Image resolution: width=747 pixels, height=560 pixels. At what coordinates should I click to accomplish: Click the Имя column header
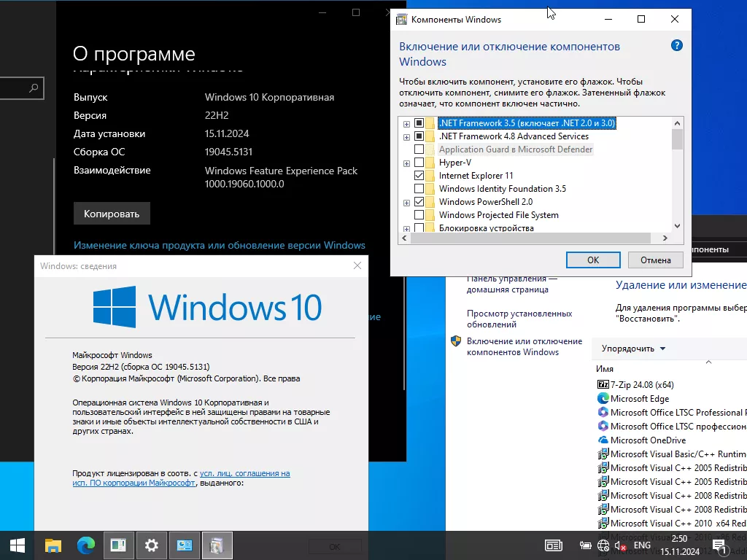tap(605, 369)
